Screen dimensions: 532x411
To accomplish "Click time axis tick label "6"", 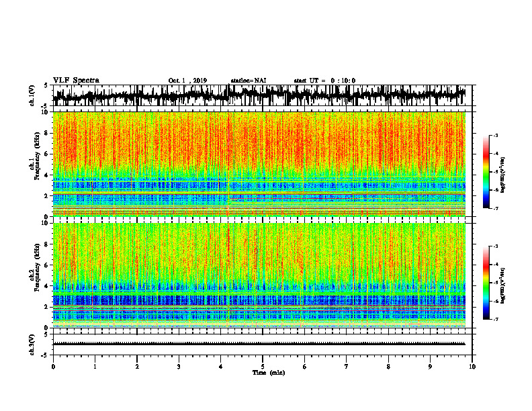I will click(x=305, y=367).
